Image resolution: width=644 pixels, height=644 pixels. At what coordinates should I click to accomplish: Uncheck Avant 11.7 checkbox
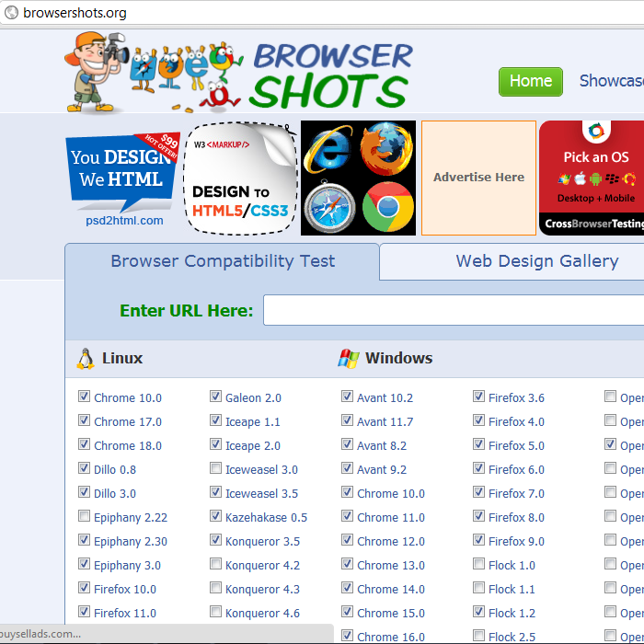click(347, 420)
